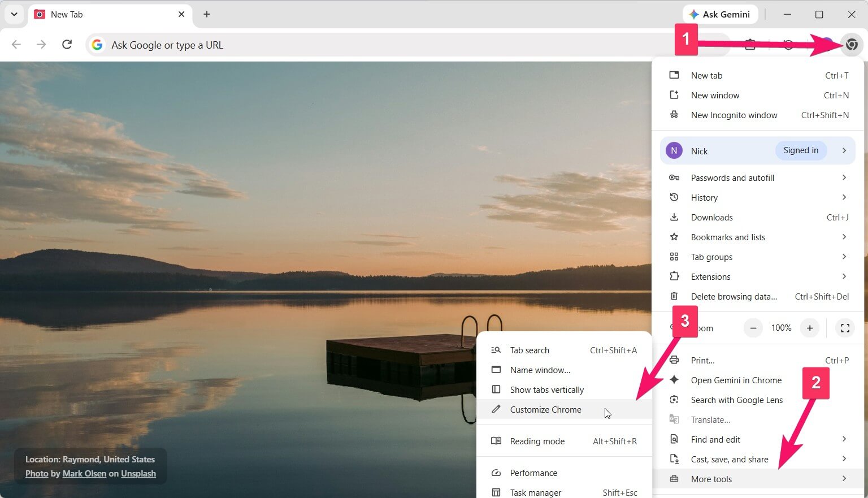Click the Translate menu item

[x=758, y=420]
